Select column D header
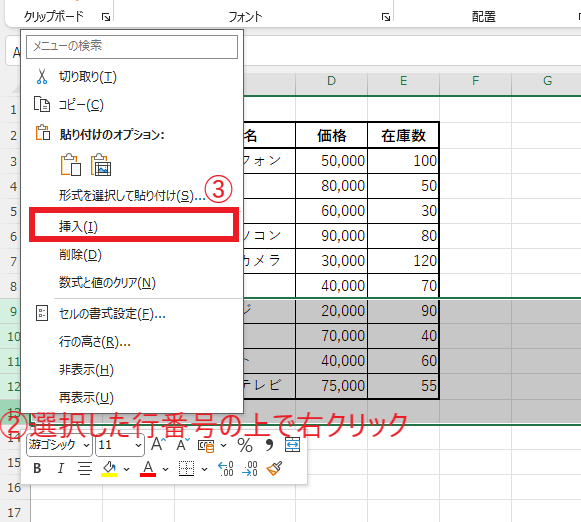The image size is (581, 522). [x=331, y=81]
